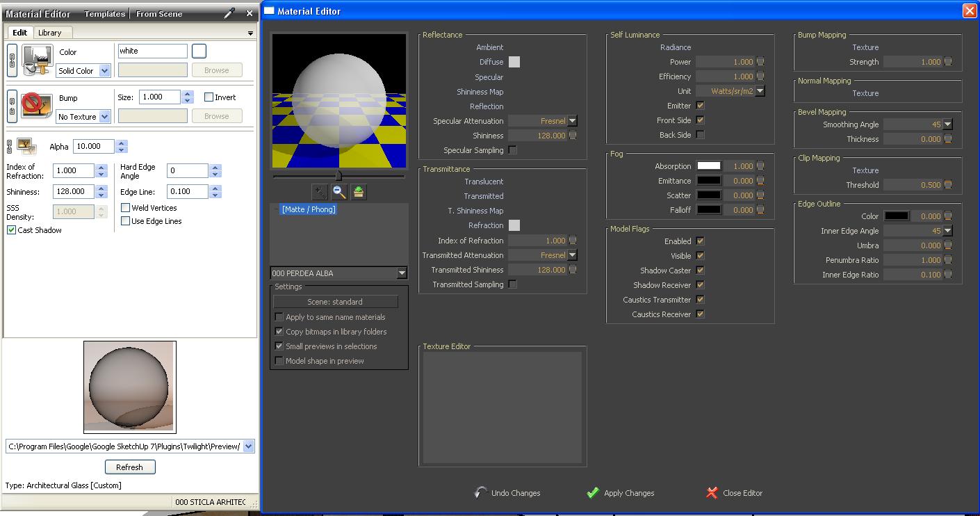Open the paint bucket Color texture icon
This screenshot has height=516, width=980.
point(37,60)
